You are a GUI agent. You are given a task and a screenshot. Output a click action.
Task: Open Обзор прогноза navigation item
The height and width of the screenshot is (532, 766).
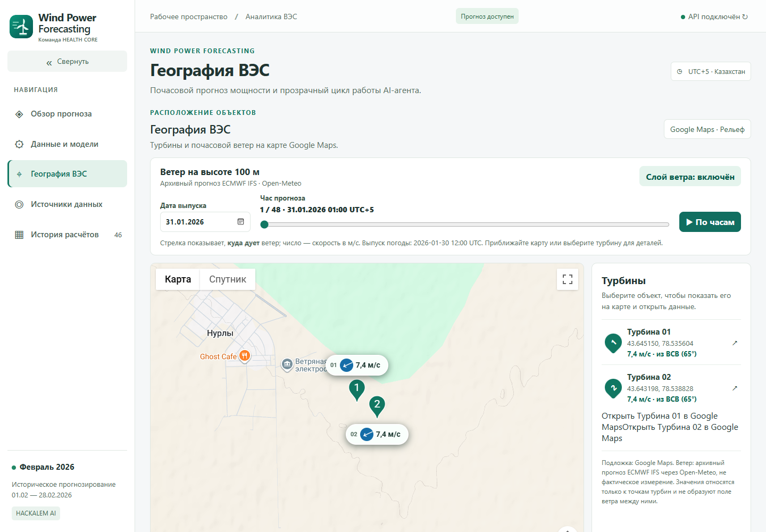[67, 114]
